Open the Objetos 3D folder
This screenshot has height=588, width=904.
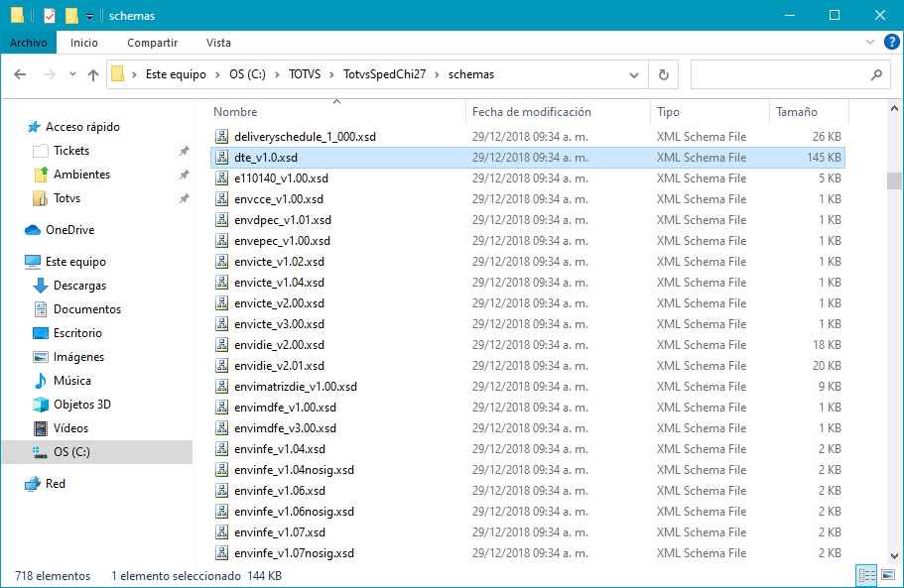pyautogui.click(x=82, y=405)
